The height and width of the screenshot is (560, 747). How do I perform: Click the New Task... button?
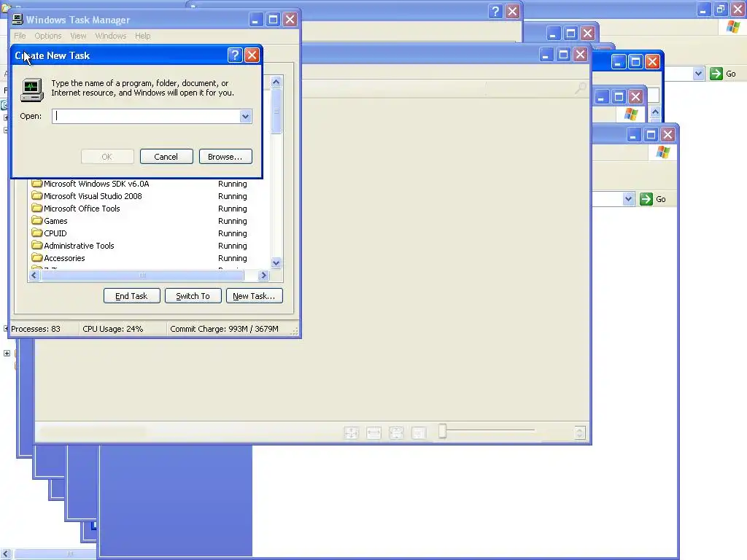255,296
